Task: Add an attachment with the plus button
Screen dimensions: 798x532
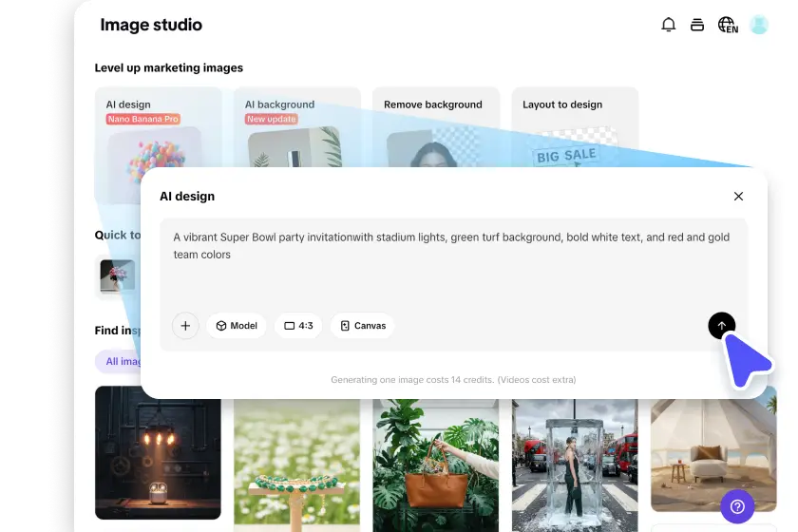Action: [185, 325]
